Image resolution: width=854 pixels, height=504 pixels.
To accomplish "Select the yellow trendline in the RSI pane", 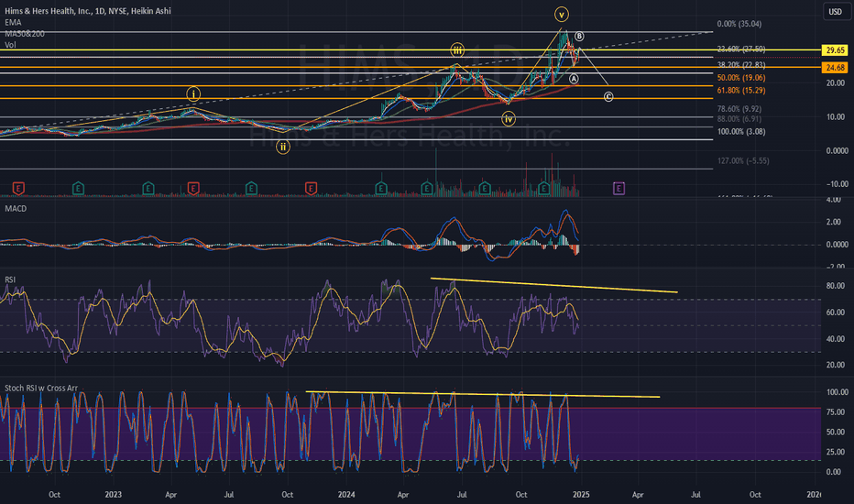I will pyautogui.click(x=553, y=286).
